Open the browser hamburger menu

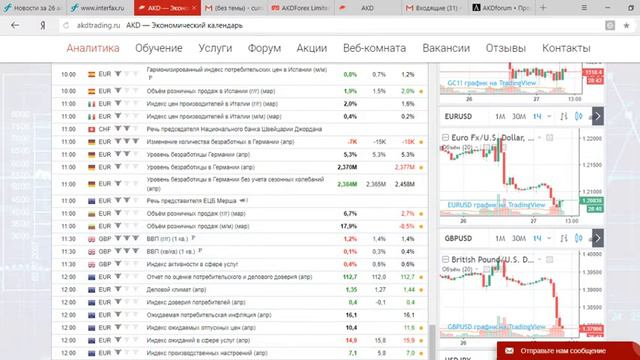[x=584, y=7]
